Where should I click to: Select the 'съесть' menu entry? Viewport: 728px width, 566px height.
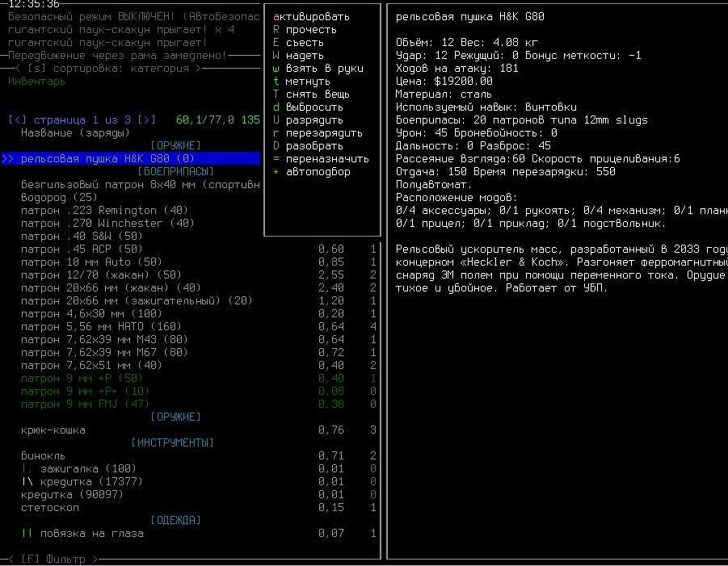[x=298, y=43]
